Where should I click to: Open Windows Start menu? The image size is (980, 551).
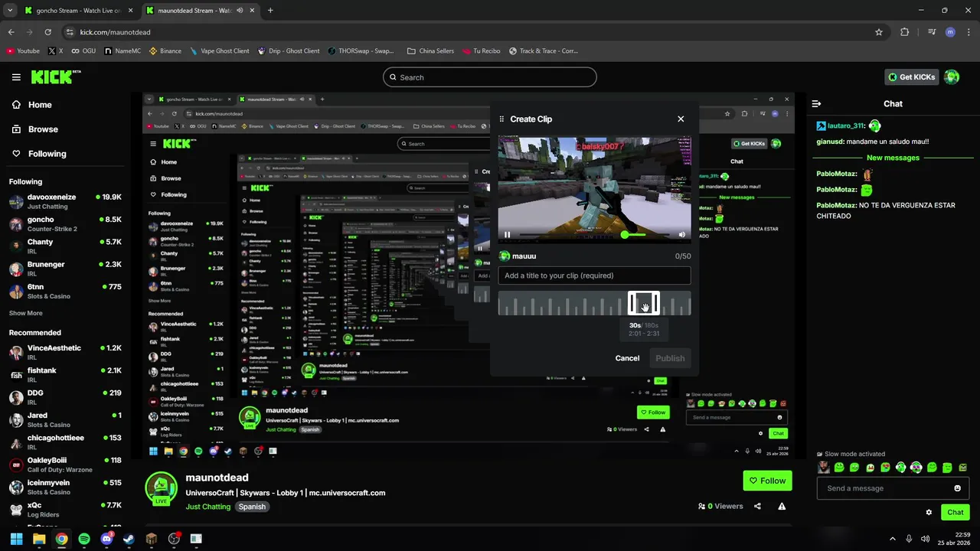coord(16,539)
